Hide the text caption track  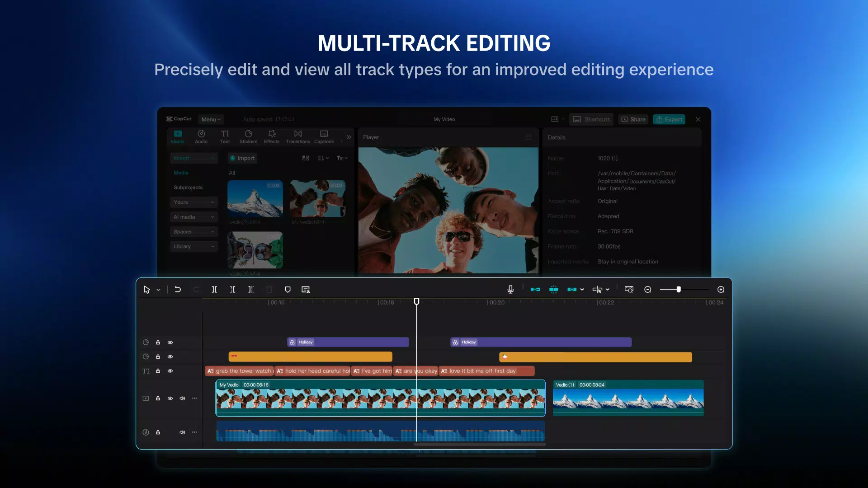[x=170, y=371]
